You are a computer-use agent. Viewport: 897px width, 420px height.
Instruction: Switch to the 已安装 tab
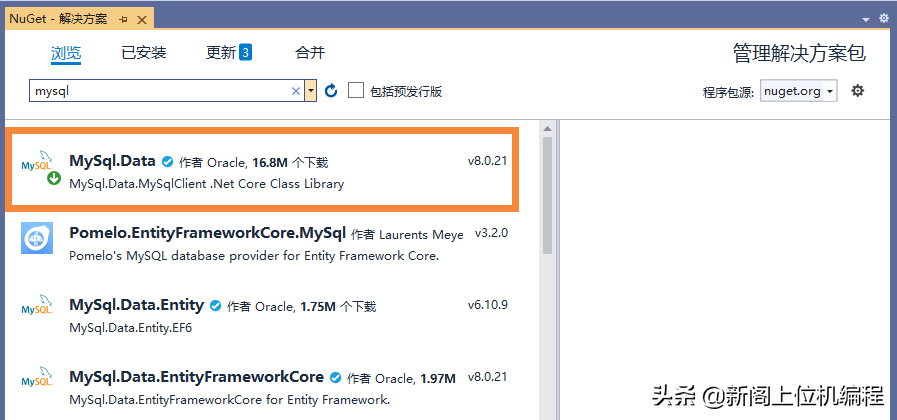[x=144, y=53]
